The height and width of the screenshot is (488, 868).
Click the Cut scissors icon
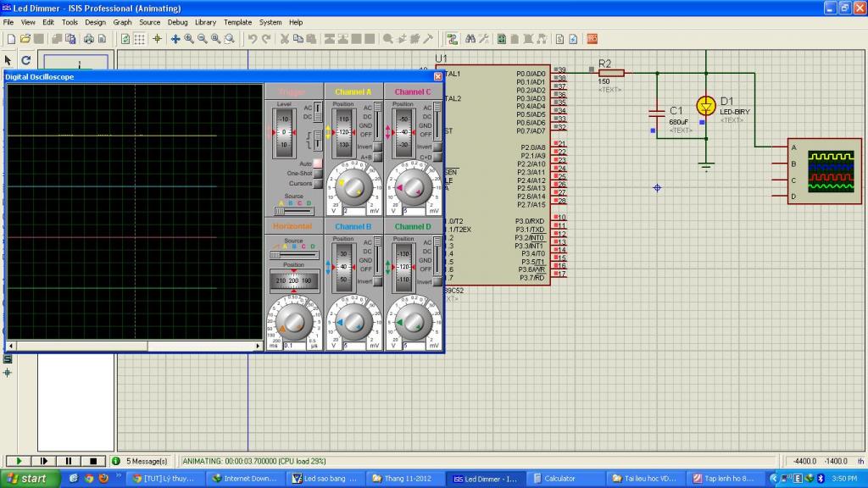pyautogui.click(x=285, y=39)
